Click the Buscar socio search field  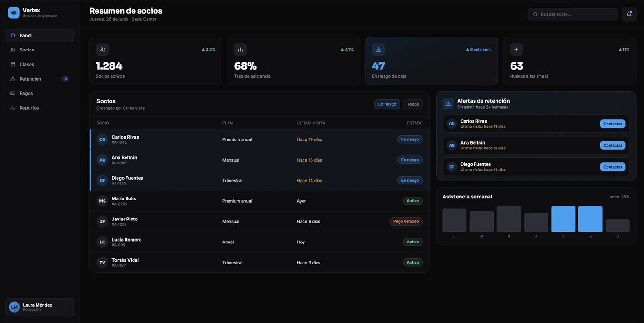[x=573, y=14]
